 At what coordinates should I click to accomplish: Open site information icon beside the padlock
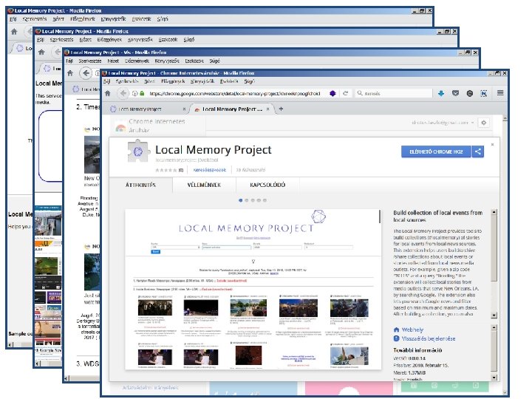click(134, 93)
